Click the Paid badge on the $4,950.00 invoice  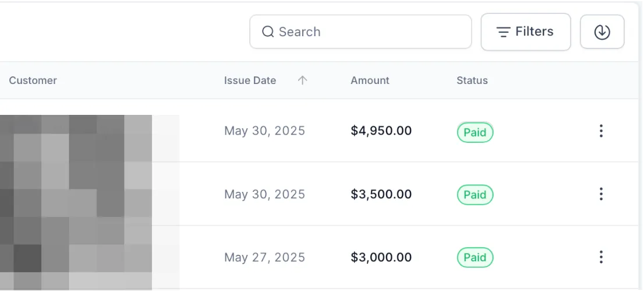pyautogui.click(x=475, y=132)
